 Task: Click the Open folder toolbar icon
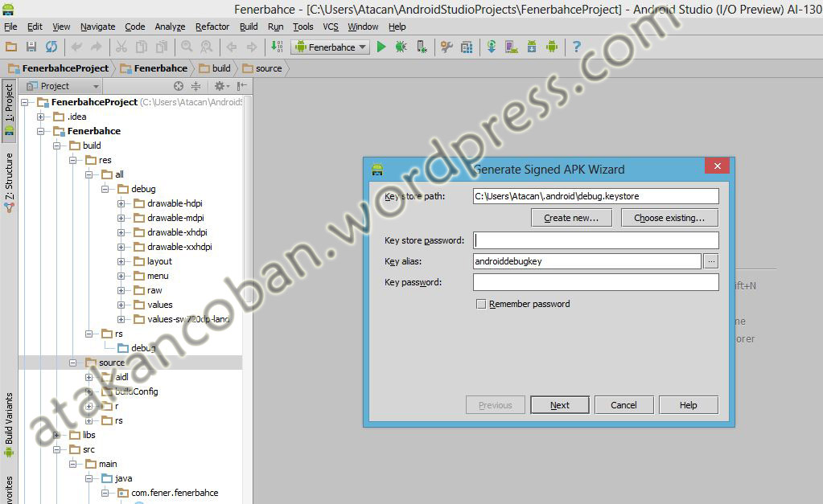(x=11, y=47)
